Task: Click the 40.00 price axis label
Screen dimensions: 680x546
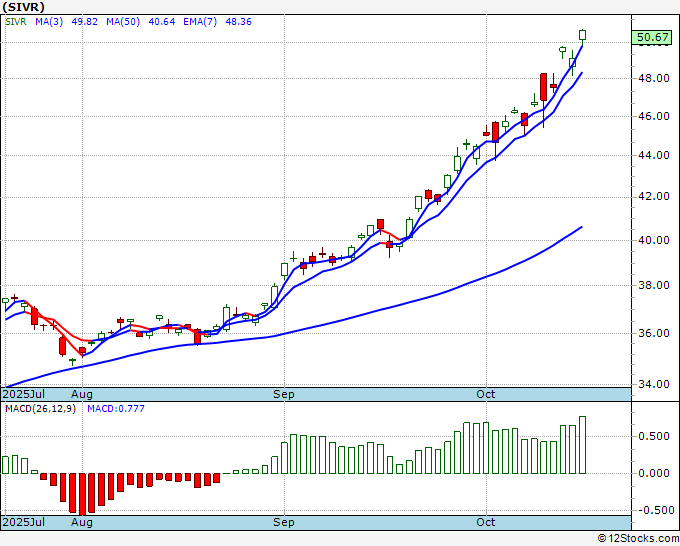Action: coord(654,240)
